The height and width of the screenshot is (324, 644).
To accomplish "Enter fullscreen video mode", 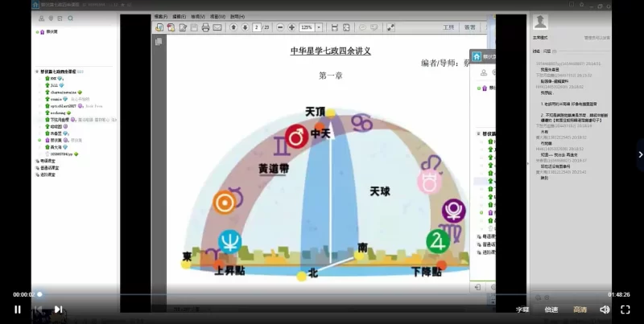I will pos(625,309).
